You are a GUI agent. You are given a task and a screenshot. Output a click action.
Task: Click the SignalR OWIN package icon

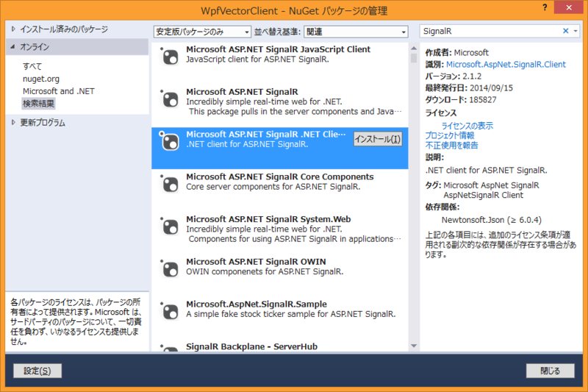[170, 269]
